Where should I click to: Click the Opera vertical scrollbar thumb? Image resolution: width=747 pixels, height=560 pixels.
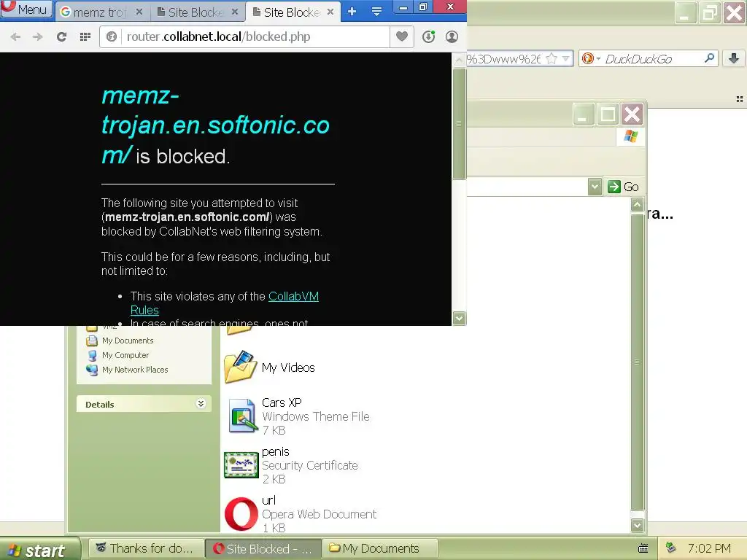pyautogui.click(x=460, y=124)
